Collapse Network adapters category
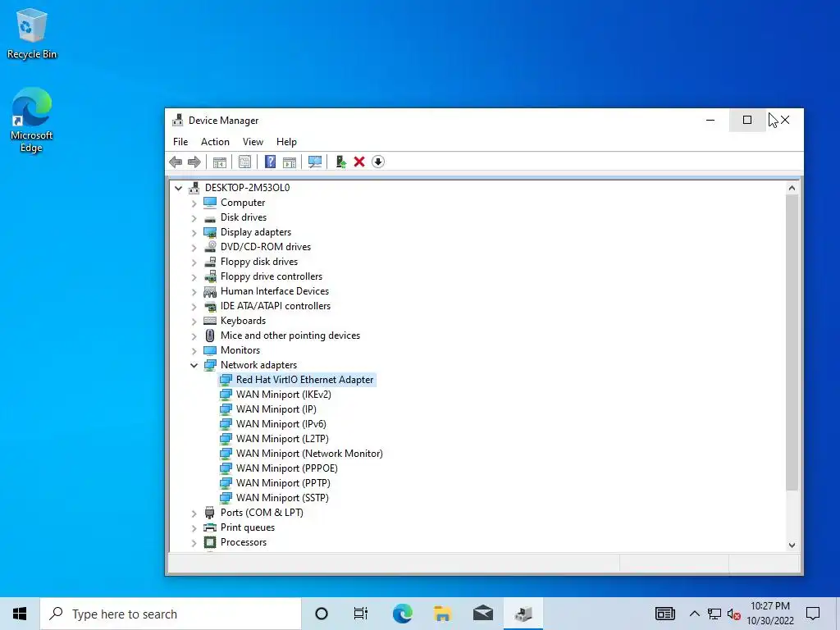The width and height of the screenshot is (840, 630). [x=194, y=365]
